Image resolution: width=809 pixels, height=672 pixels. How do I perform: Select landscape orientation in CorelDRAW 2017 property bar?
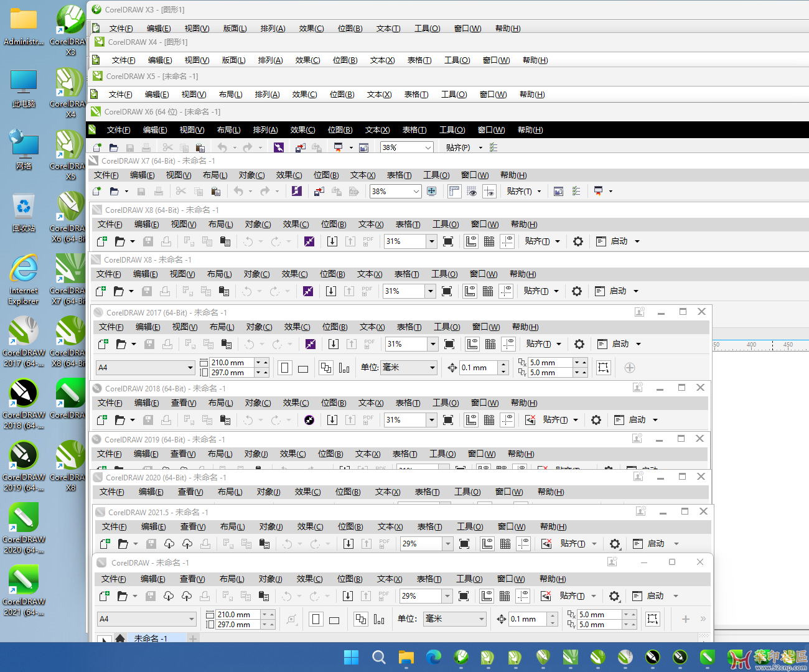tap(303, 368)
